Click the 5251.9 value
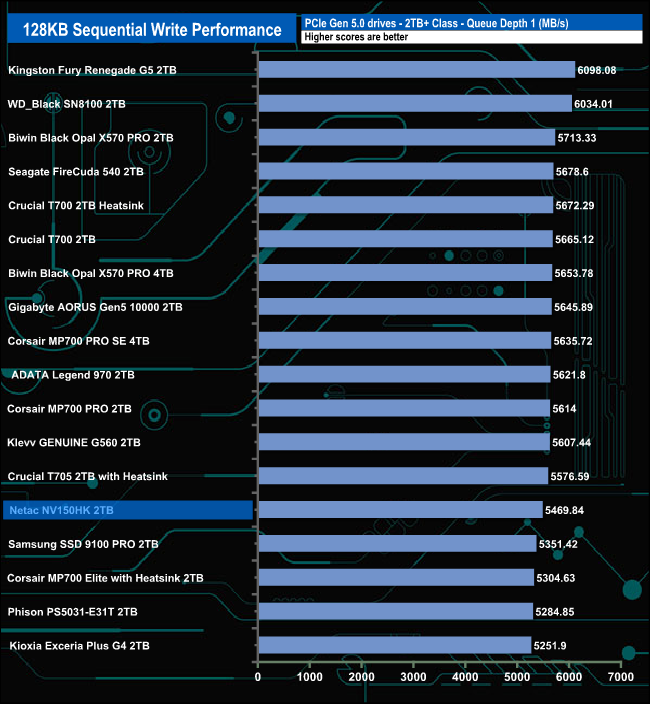This screenshot has height=704, width=650. coord(550,646)
